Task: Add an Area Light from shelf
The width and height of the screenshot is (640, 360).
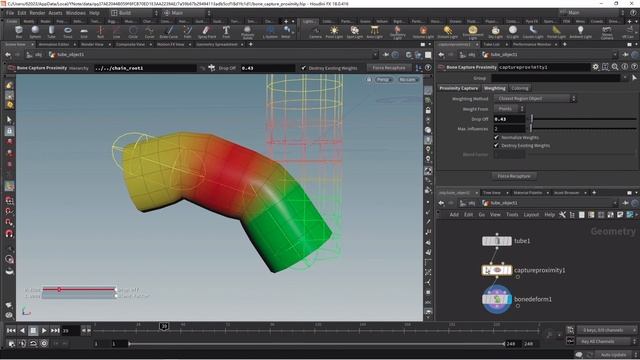Action: pyautogui.click(x=374, y=32)
